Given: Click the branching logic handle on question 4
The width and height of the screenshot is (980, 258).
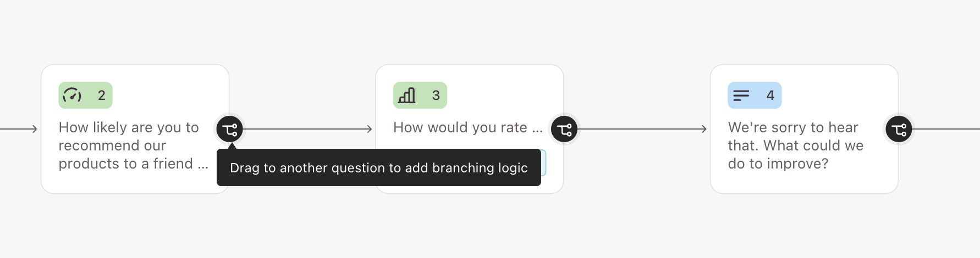Looking at the screenshot, I should point(899,130).
